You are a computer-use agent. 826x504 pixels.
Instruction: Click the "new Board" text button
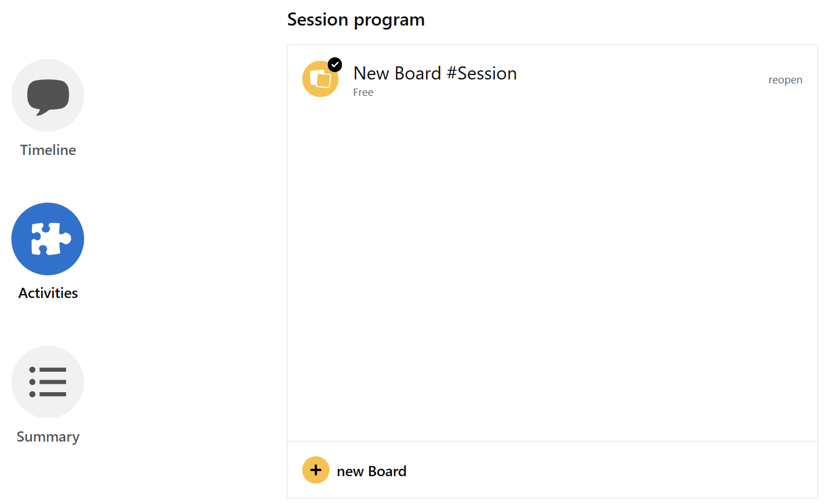372,471
